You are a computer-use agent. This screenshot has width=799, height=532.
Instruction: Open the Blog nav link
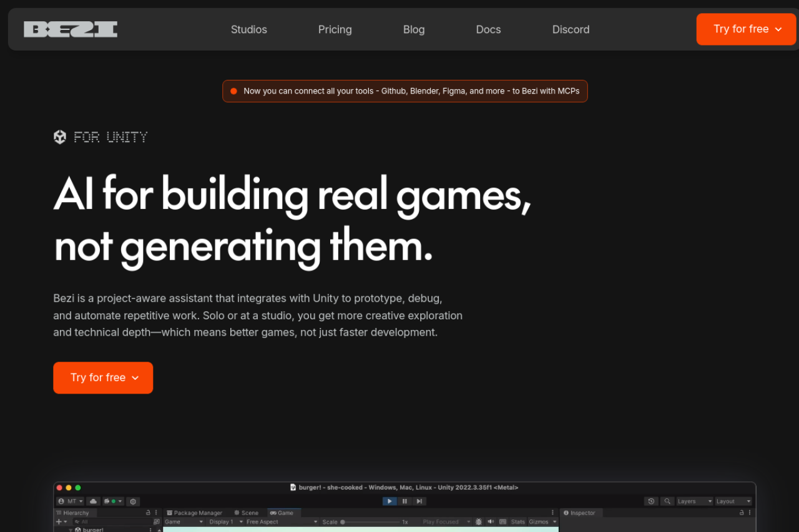414,29
